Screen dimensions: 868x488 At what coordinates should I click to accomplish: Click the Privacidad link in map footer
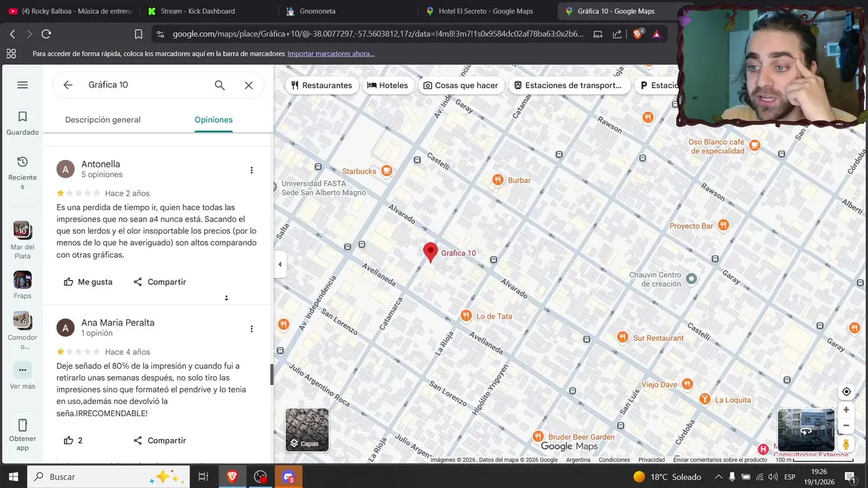point(652,460)
